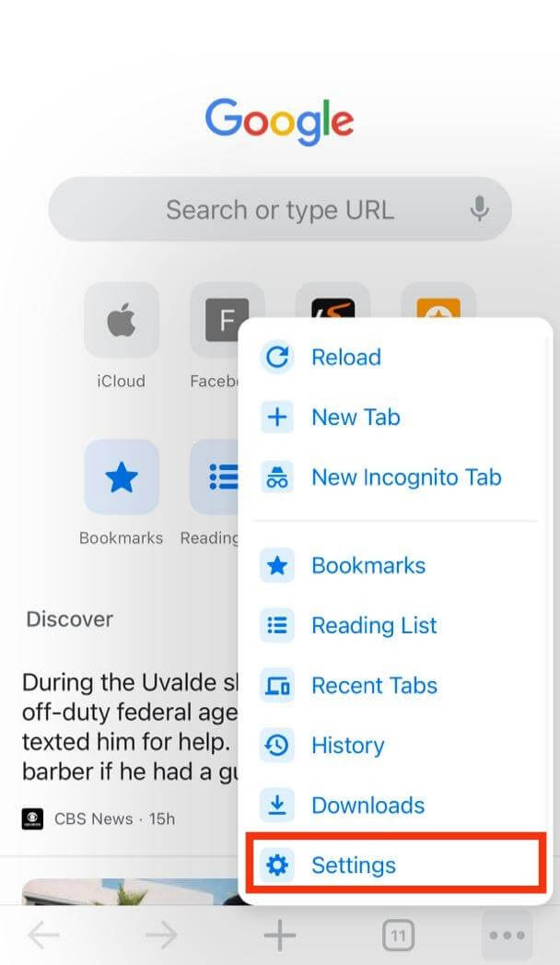Open the Reload icon in the menu
The height and width of the screenshot is (965, 560).
tap(276, 357)
